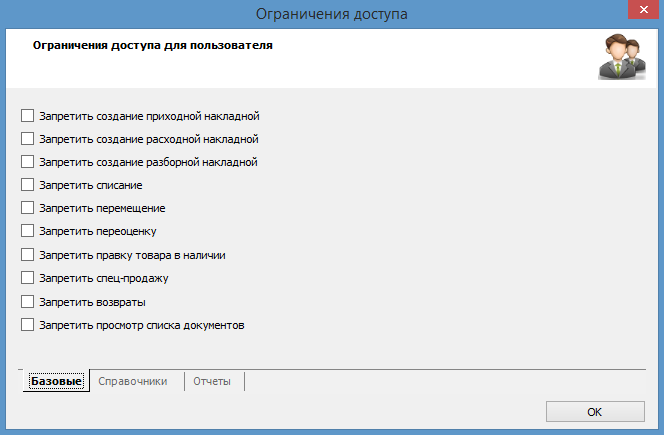664x435 pixels.
Task: Toggle Запретить правку товара в наличии
Action: [x=28, y=255]
